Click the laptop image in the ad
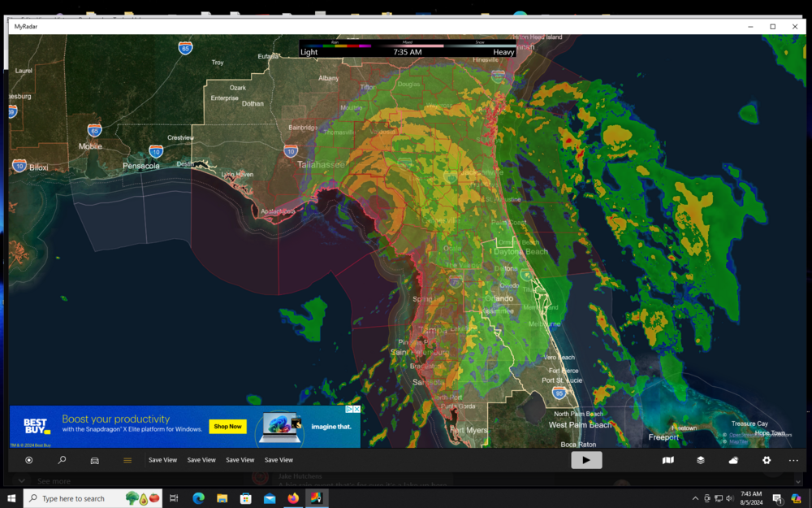812x508 pixels. pos(281,428)
